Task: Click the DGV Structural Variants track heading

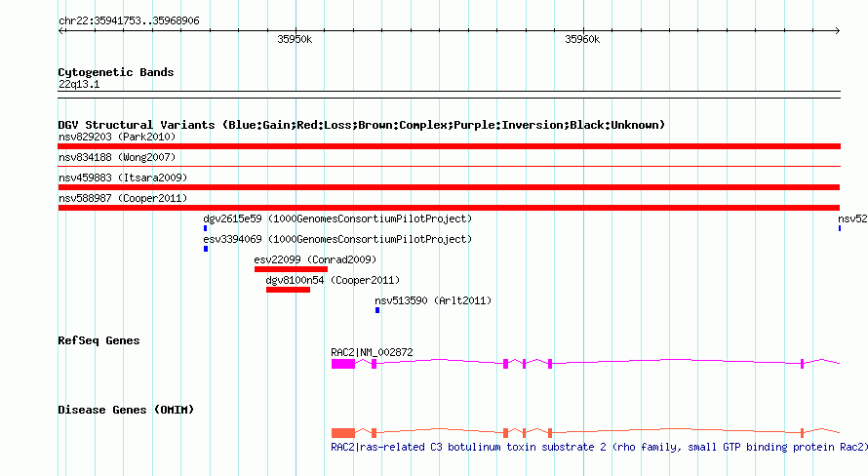Action: 362,125
